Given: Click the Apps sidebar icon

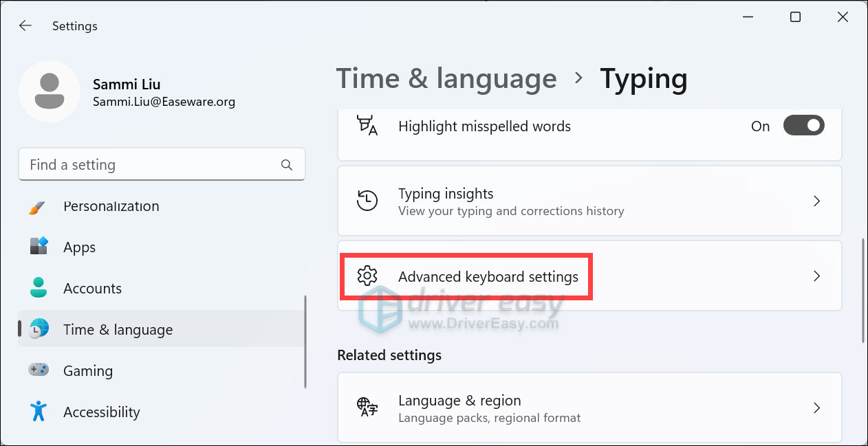Looking at the screenshot, I should click(39, 247).
